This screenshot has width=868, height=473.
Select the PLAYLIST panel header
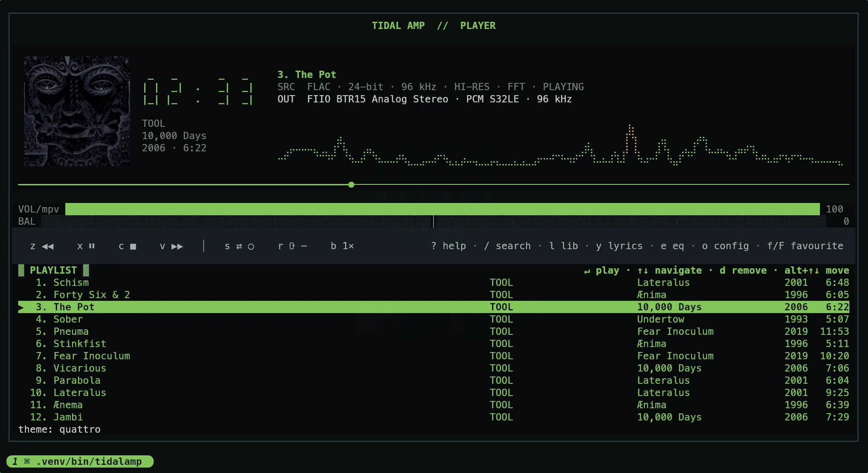pyautogui.click(x=54, y=270)
